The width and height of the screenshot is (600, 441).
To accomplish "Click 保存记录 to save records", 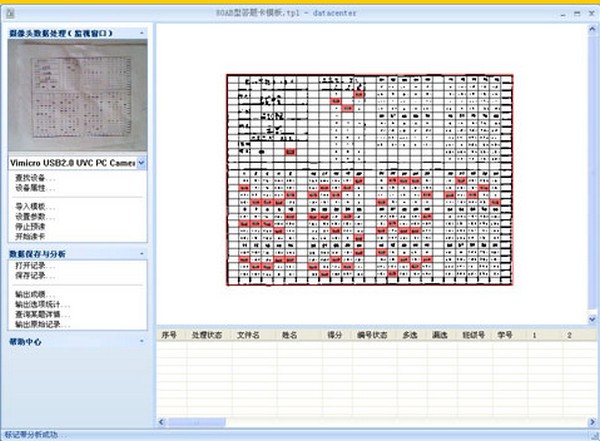I will (35, 276).
